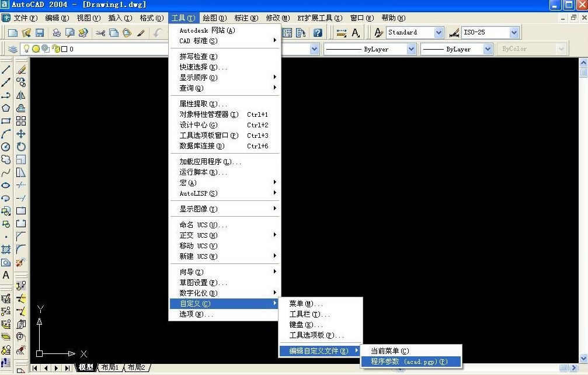Select the Arc draw tool

pyautogui.click(x=6, y=134)
